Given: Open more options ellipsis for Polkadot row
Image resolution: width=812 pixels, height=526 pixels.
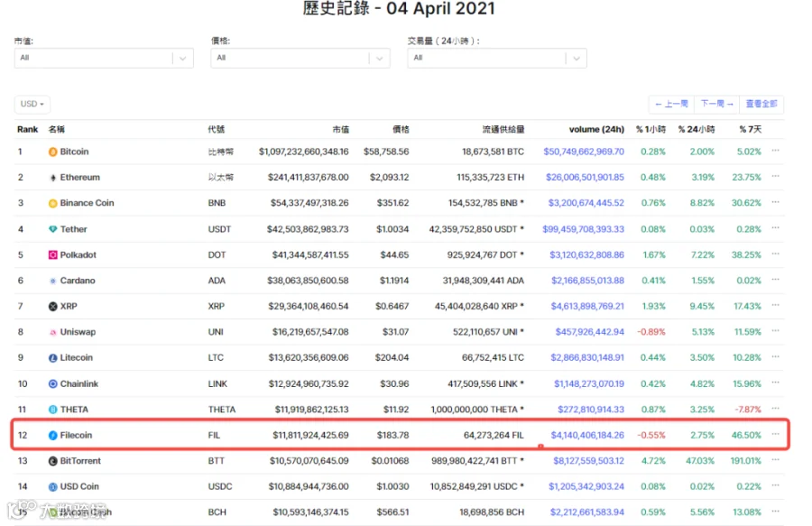Looking at the screenshot, I should [x=775, y=254].
